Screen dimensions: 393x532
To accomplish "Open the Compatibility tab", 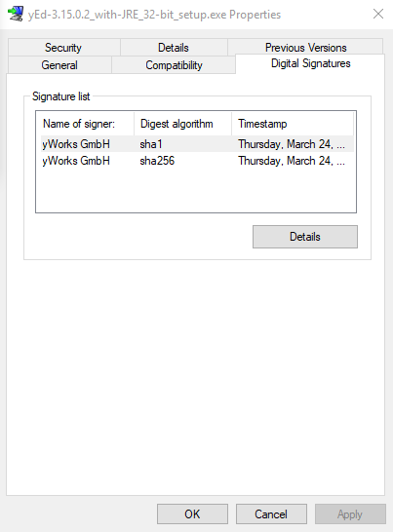I will click(x=174, y=65).
